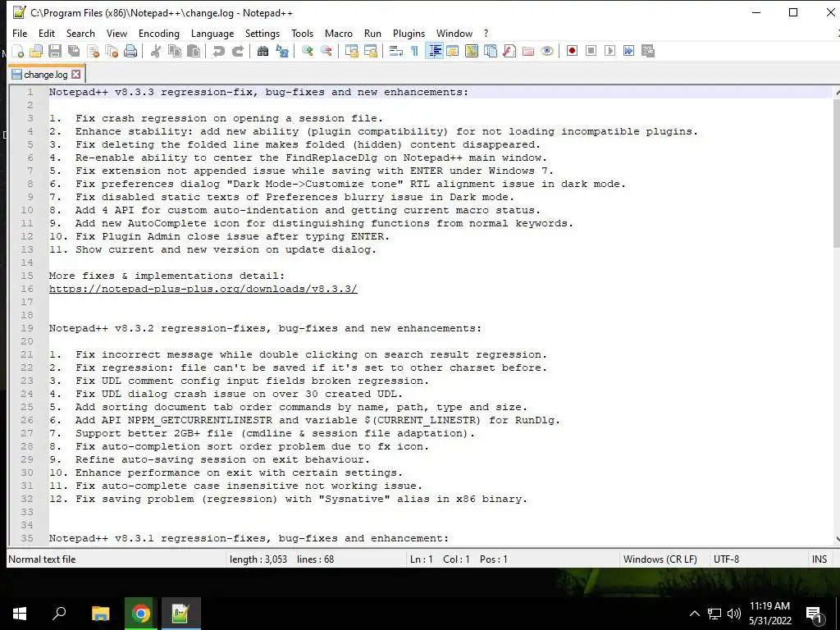Run macro multiple times (double arrow icon)
Screen dimensions: 840x630
[x=629, y=51]
